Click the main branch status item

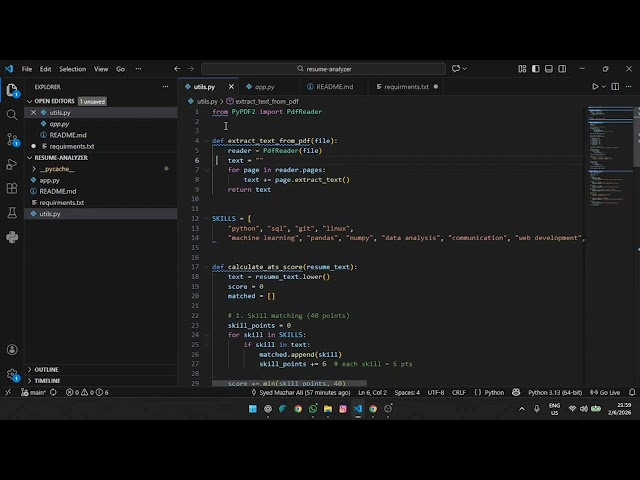click(33, 392)
